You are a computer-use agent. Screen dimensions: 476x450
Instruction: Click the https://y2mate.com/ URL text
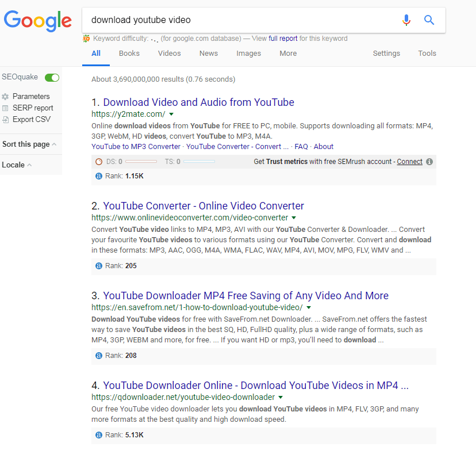(128, 115)
